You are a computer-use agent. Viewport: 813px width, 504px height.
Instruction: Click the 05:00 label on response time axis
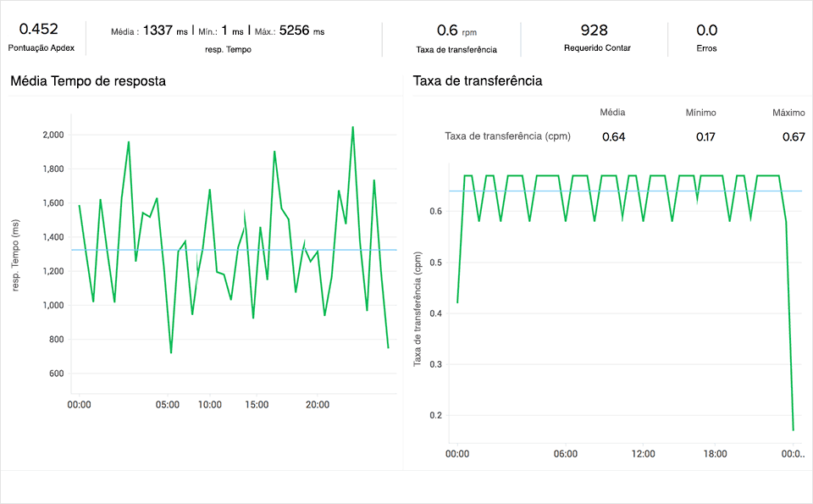tap(168, 404)
